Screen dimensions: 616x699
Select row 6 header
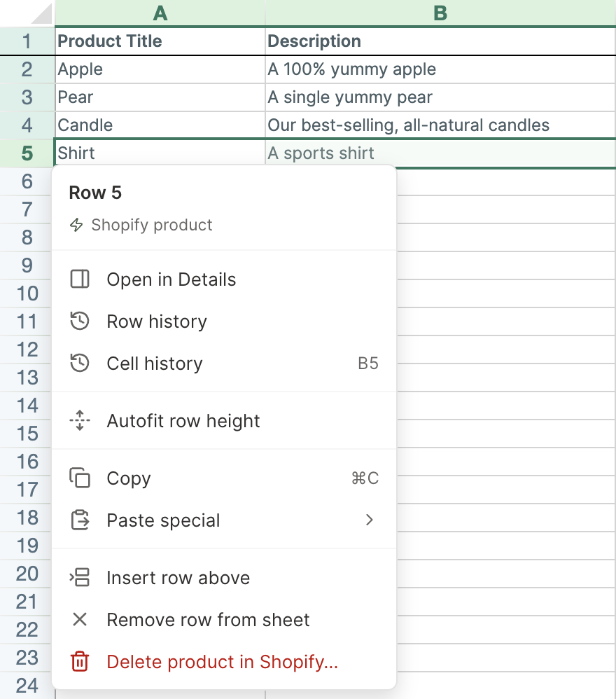[27, 181]
